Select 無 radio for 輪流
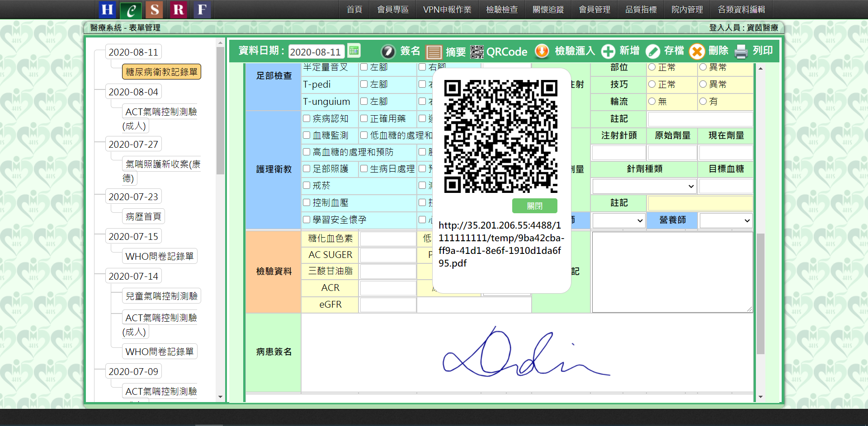The image size is (868, 426). 652,101
